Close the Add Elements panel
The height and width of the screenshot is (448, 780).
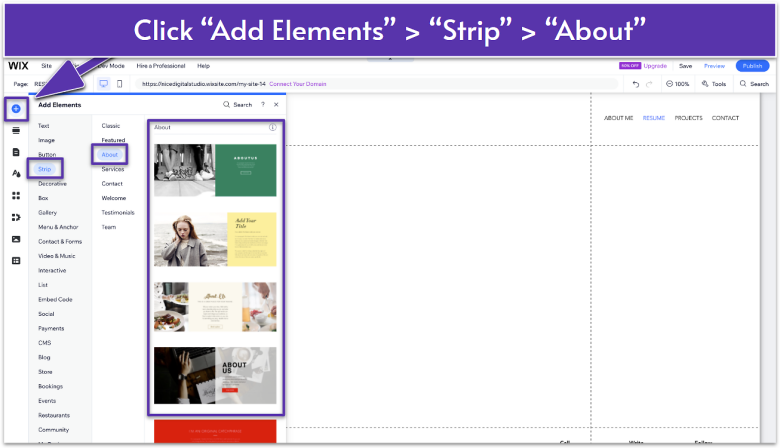tap(276, 104)
